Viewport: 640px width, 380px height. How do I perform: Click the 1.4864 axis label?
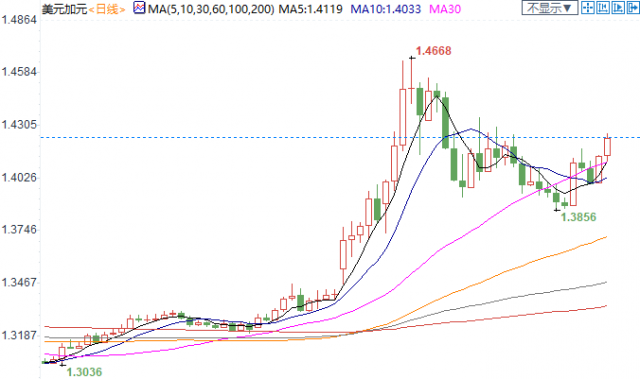[19, 20]
